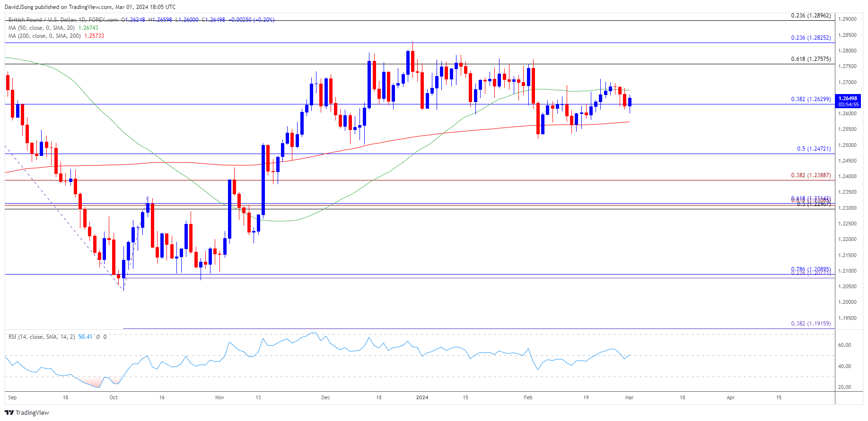Click the Nov date on time axis

coord(219,397)
